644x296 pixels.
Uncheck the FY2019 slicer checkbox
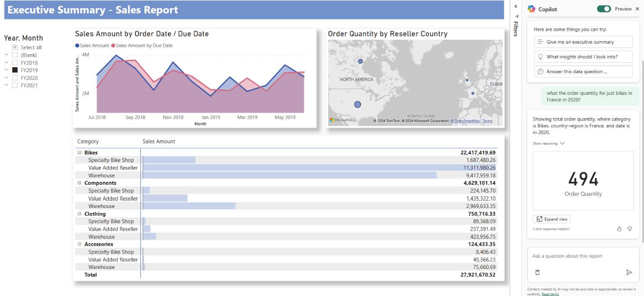pos(15,70)
